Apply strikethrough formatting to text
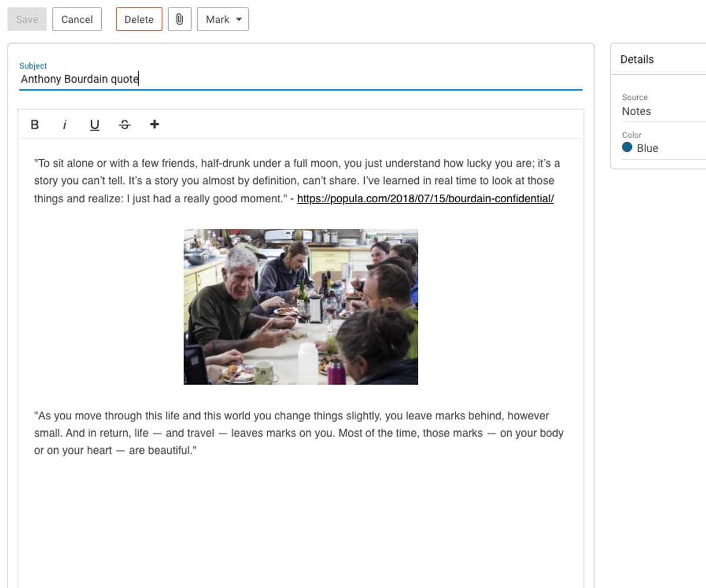The height and width of the screenshot is (588, 706). pos(124,125)
